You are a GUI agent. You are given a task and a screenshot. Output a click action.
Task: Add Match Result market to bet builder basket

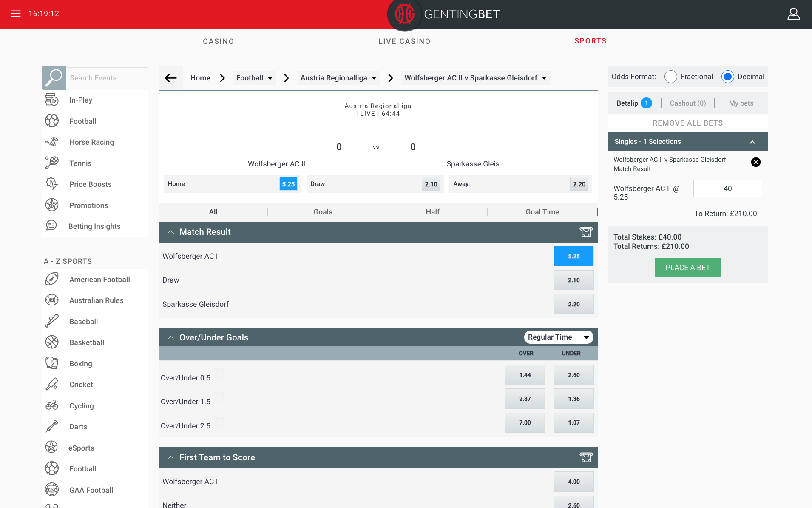[585, 232]
